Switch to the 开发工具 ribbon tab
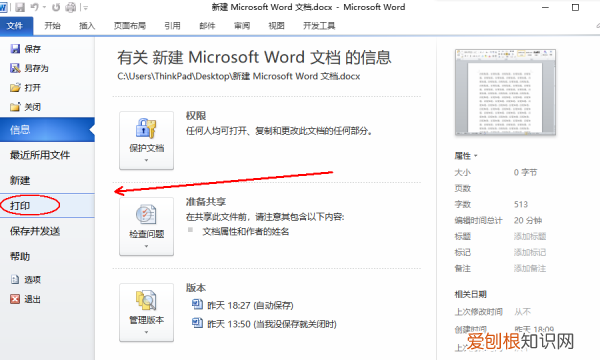Image resolution: width=600 pixels, height=360 pixels. (319, 26)
